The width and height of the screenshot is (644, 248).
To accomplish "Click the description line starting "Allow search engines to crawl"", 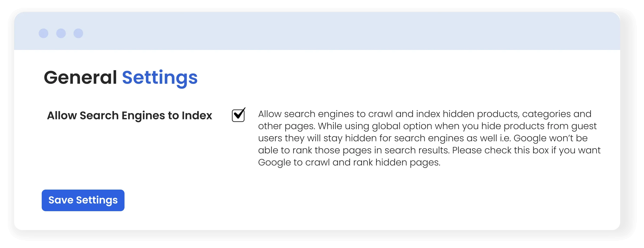I will pyautogui.click(x=425, y=114).
